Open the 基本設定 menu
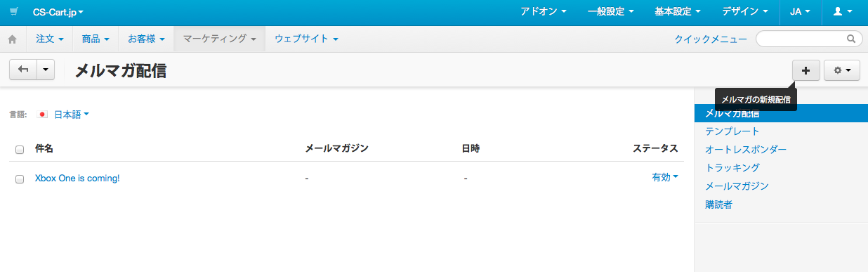 tap(678, 12)
